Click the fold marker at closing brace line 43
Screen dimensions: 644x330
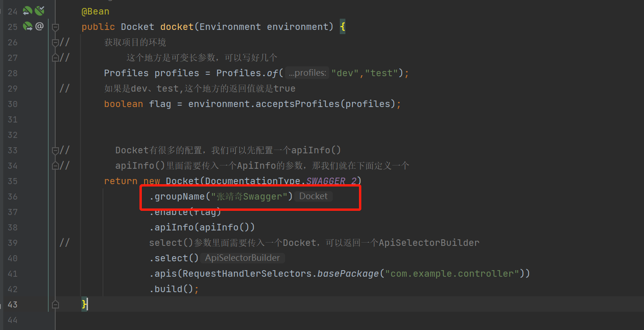pos(55,305)
